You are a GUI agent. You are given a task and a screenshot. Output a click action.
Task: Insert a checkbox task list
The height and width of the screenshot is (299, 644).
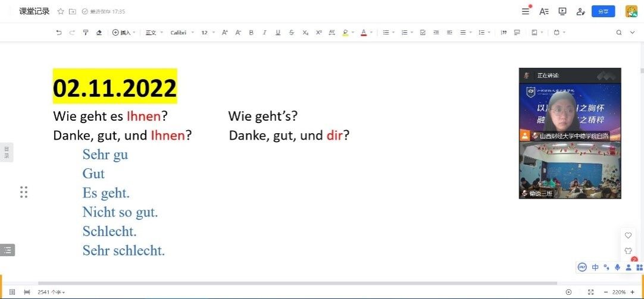pyautogui.click(x=423, y=33)
